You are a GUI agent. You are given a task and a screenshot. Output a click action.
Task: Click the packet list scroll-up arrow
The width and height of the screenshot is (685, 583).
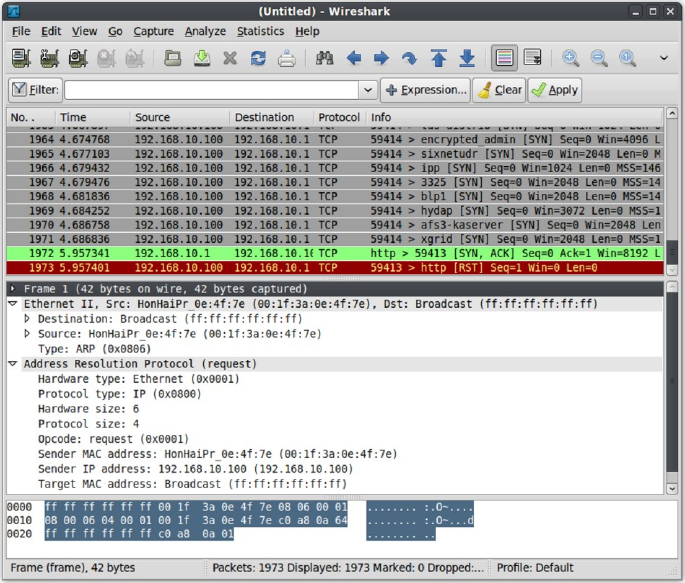tap(672, 114)
